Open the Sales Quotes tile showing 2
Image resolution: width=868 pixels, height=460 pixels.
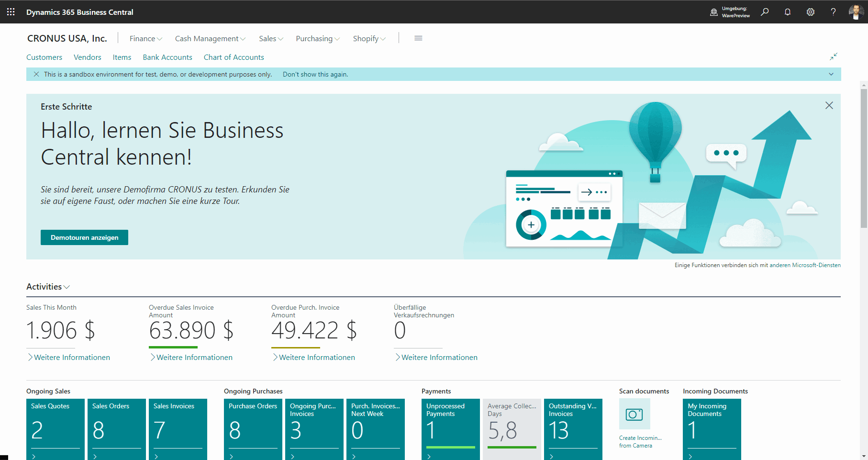pyautogui.click(x=56, y=429)
